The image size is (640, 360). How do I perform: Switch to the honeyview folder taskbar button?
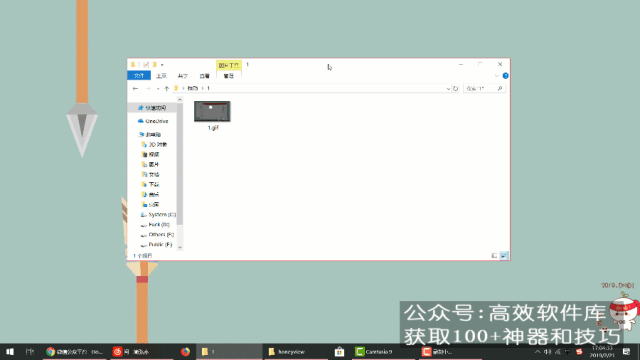(295, 351)
